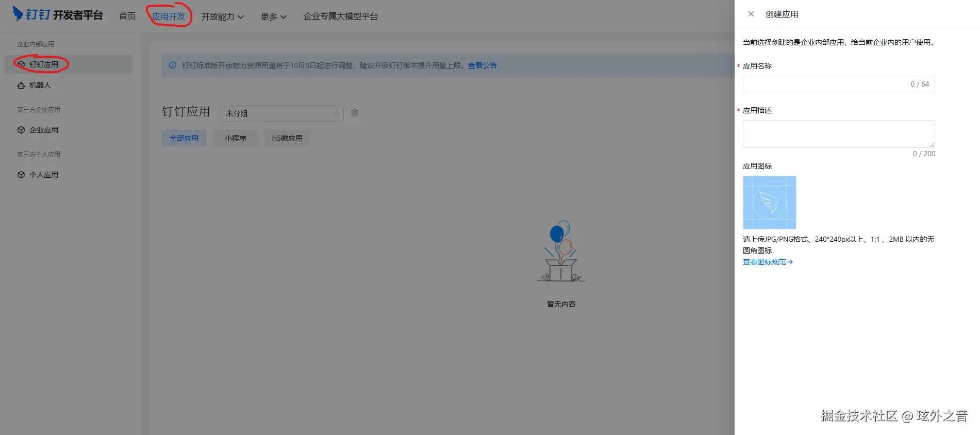Click the gear settings icon beside 未分组
The height and width of the screenshot is (435, 980).
tap(355, 113)
